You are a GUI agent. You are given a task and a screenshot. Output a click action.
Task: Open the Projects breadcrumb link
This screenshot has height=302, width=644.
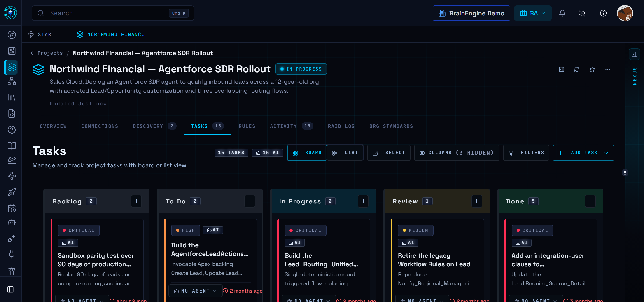[x=50, y=53]
